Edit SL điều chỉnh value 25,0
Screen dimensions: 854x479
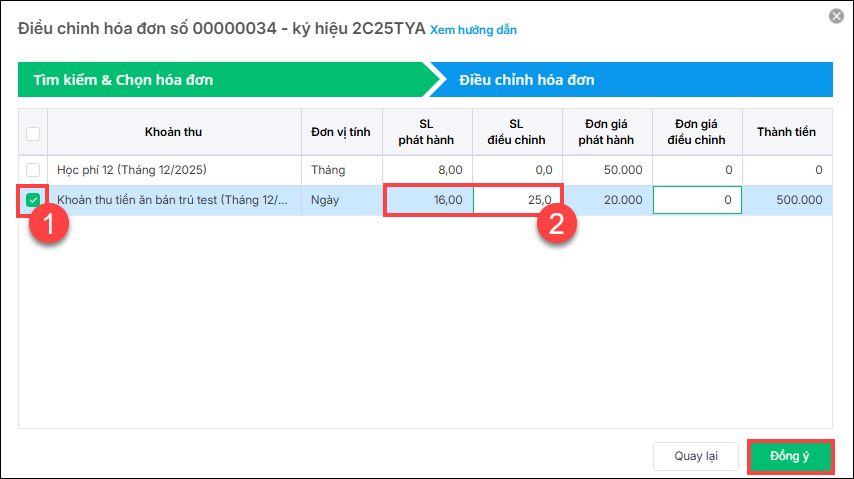point(517,200)
